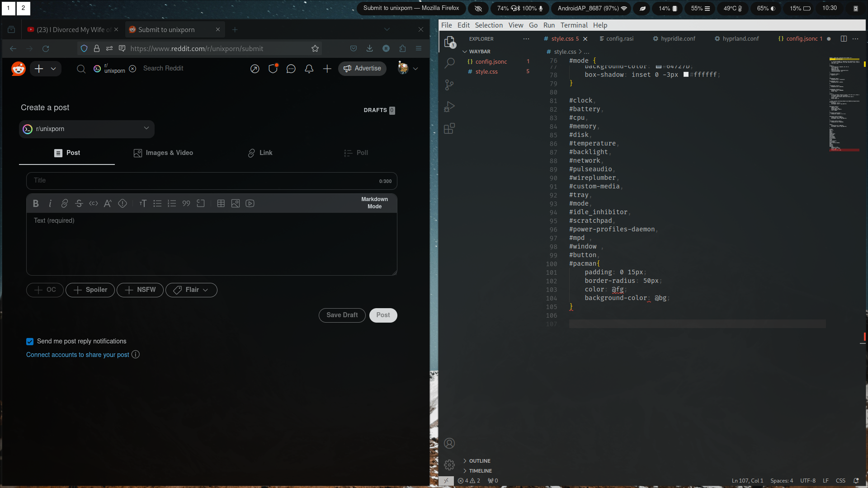Open the Terminal menu
868x488 pixels.
coord(574,25)
